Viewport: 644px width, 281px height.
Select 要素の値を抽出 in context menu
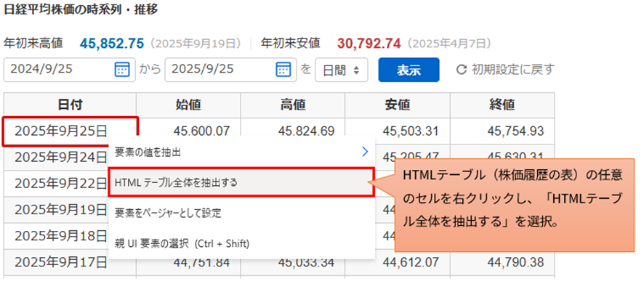coord(241,152)
